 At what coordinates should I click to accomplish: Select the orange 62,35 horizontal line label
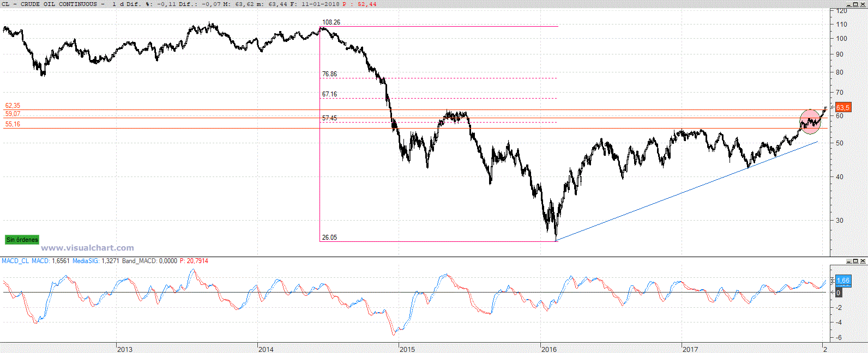point(13,106)
